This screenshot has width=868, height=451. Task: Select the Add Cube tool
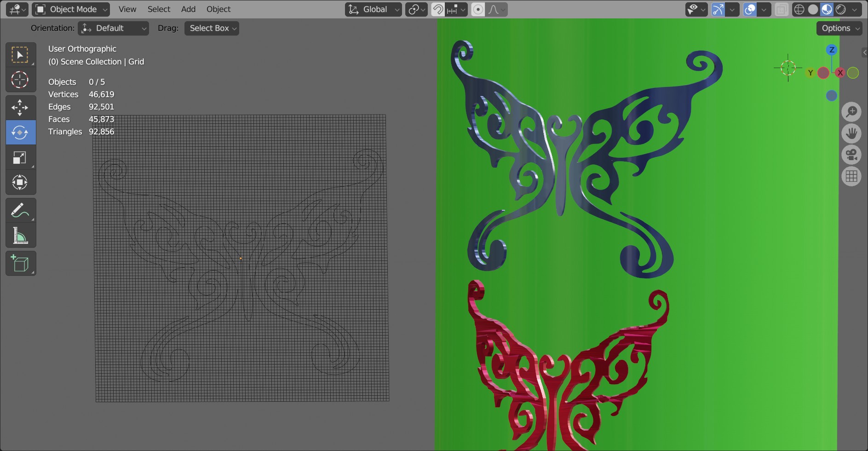click(20, 263)
